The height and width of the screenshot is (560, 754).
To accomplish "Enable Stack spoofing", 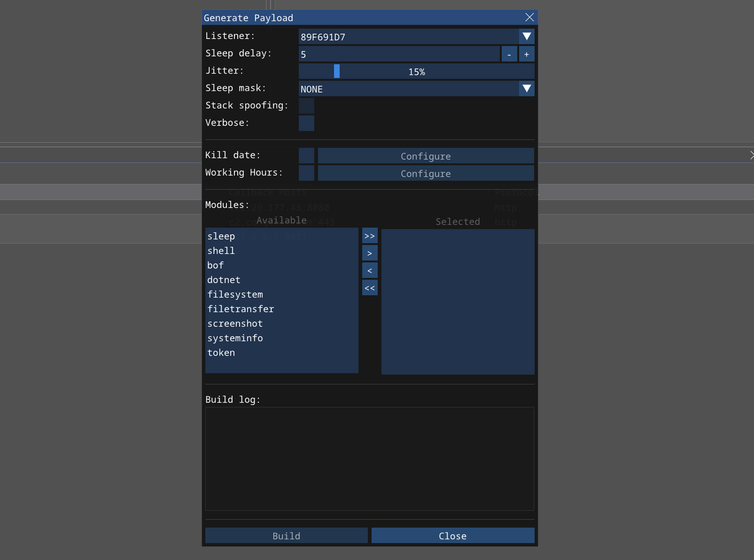I will pyautogui.click(x=306, y=106).
